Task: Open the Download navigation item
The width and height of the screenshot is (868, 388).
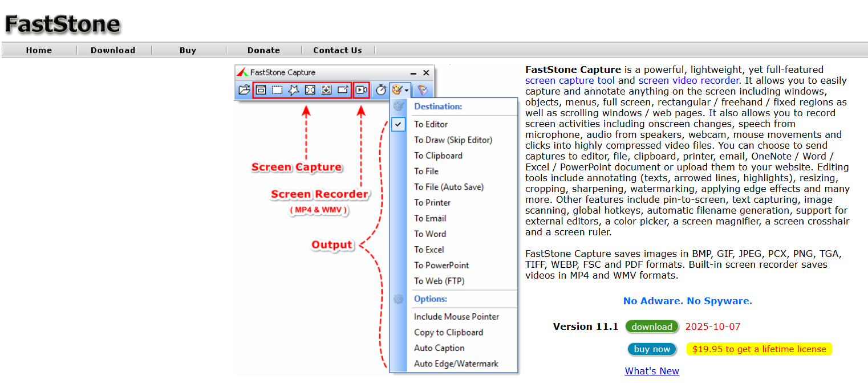Action: tap(113, 50)
